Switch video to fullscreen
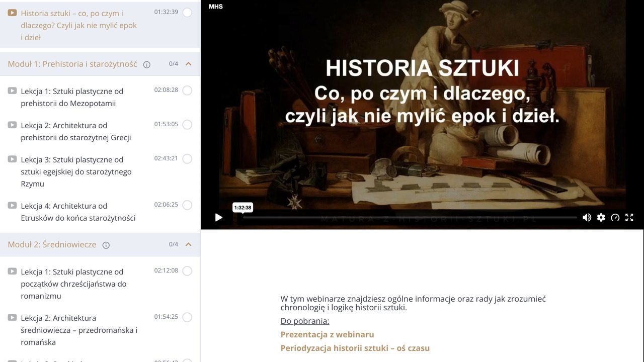This screenshot has height=362, width=644. point(629,217)
